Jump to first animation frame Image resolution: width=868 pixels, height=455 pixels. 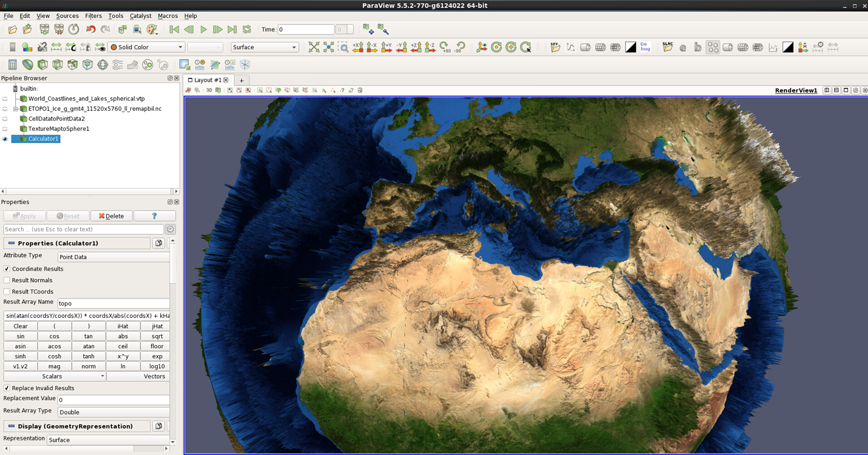[174, 29]
